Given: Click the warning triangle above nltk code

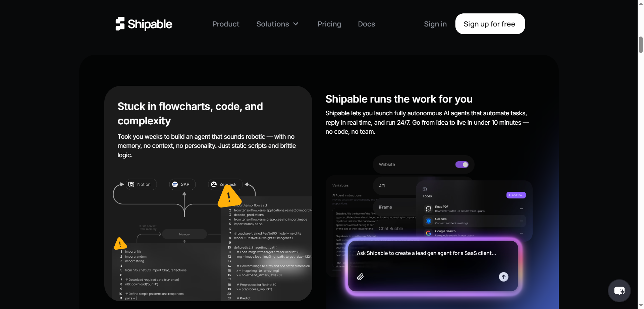Looking at the screenshot, I should (120, 244).
